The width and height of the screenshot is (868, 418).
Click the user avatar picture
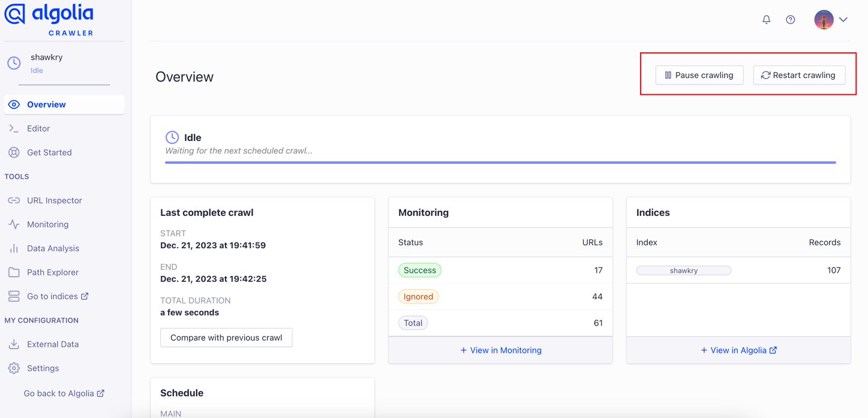[x=824, y=20]
